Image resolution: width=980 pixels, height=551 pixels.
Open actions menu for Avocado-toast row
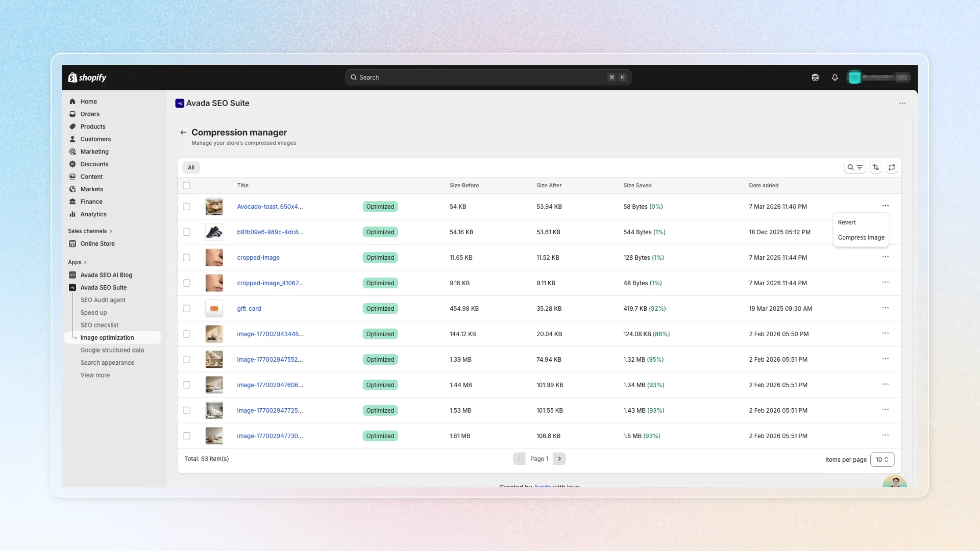(x=886, y=206)
